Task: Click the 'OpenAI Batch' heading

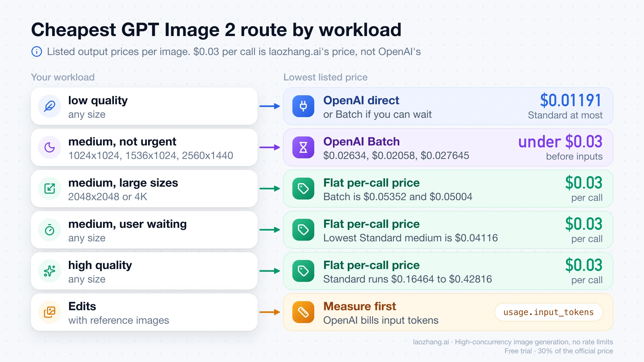Action: 361,142
